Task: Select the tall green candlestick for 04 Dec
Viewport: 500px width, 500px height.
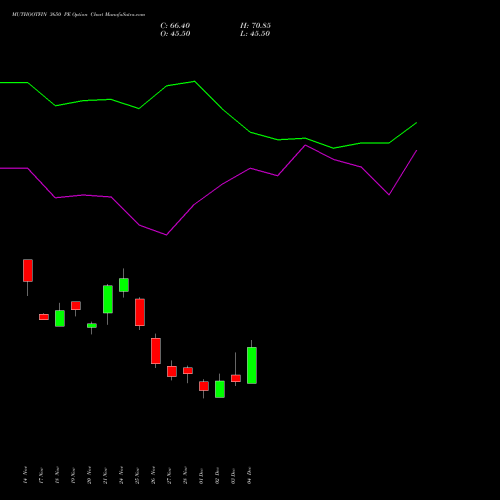Action: [x=252, y=365]
